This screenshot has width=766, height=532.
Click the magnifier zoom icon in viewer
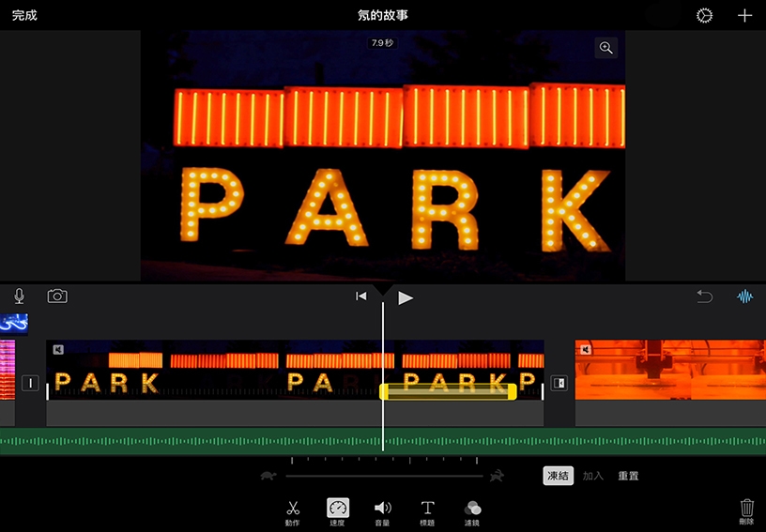(x=606, y=48)
